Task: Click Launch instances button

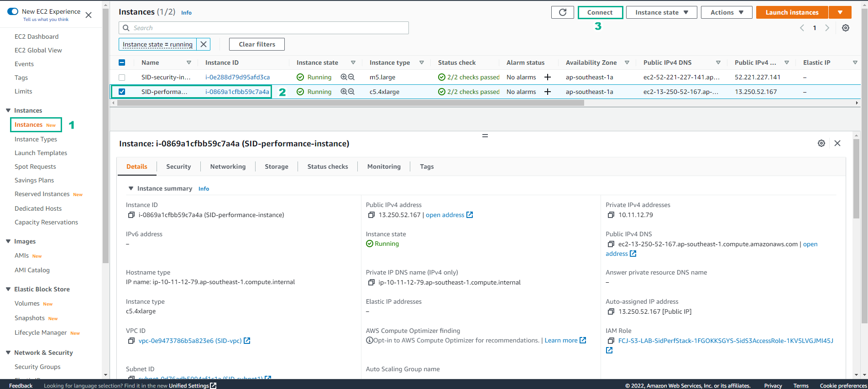Action: pyautogui.click(x=792, y=12)
